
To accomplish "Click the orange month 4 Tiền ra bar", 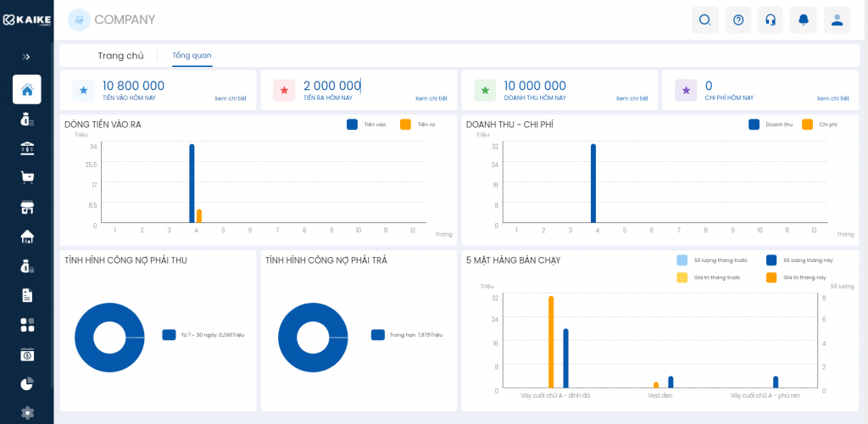I will (199, 216).
